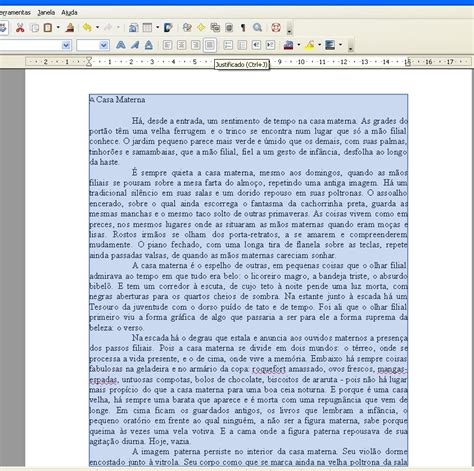The height and width of the screenshot is (471, 474).
Task: Click the words "da haste."
Action: pos(104,162)
